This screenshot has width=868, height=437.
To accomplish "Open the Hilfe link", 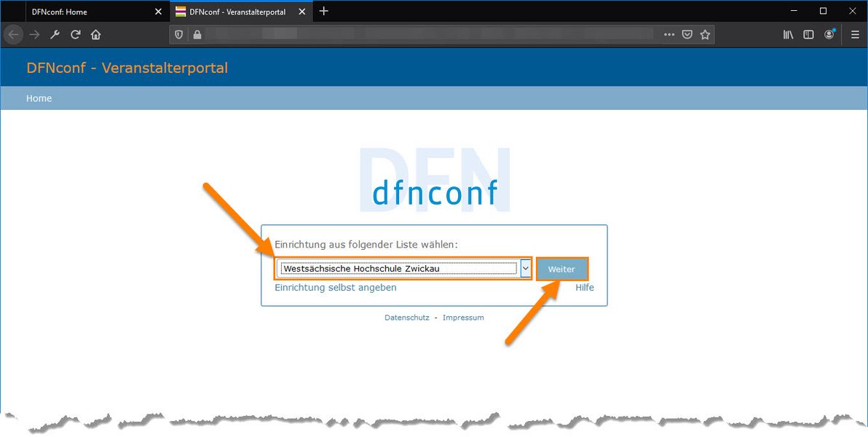I will click(x=585, y=288).
